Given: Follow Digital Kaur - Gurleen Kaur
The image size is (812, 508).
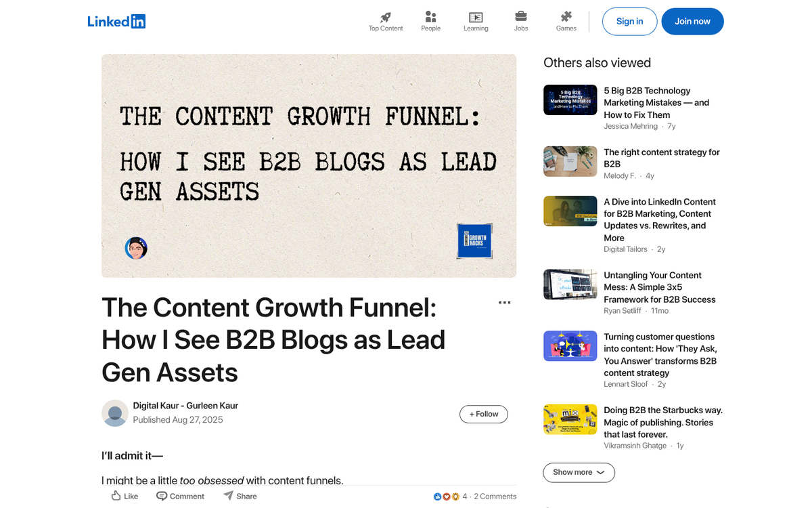Looking at the screenshot, I should [x=483, y=414].
